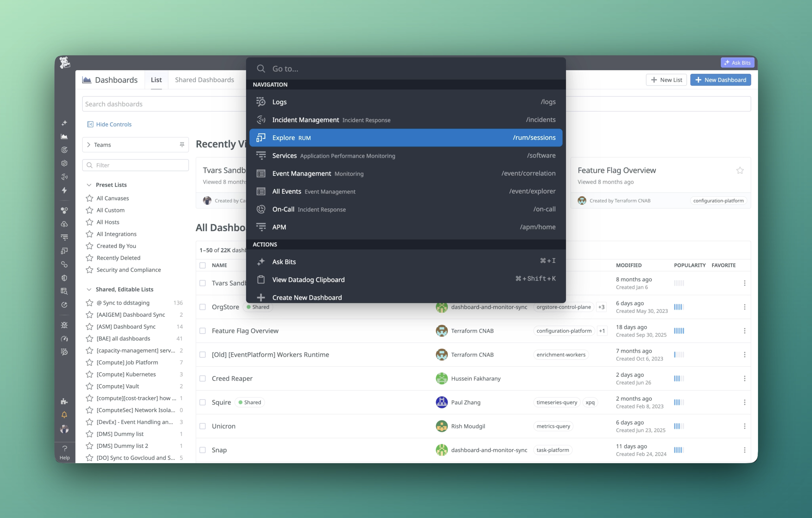Open the notification bell in the sidebar
812x518 pixels.
(64, 414)
